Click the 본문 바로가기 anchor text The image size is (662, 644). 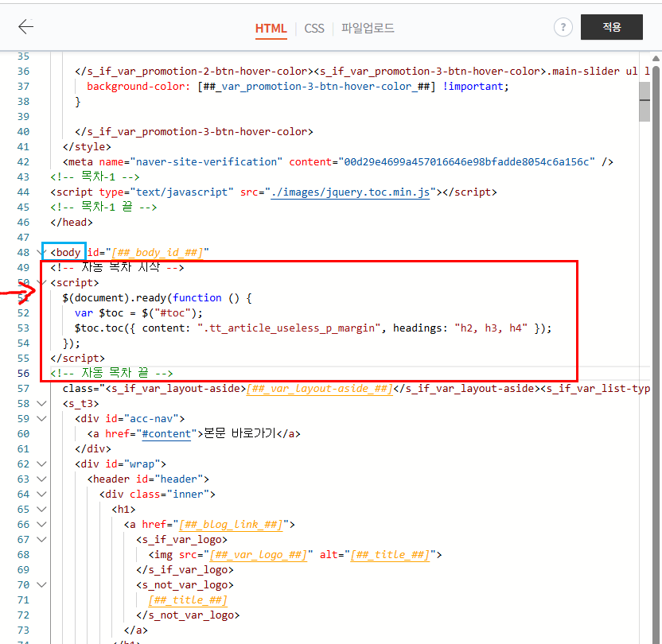tap(239, 433)
